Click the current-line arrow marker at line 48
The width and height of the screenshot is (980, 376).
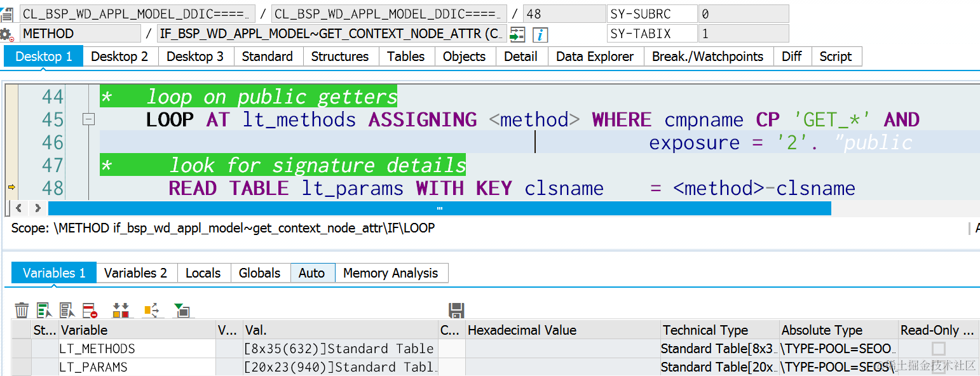11,187
